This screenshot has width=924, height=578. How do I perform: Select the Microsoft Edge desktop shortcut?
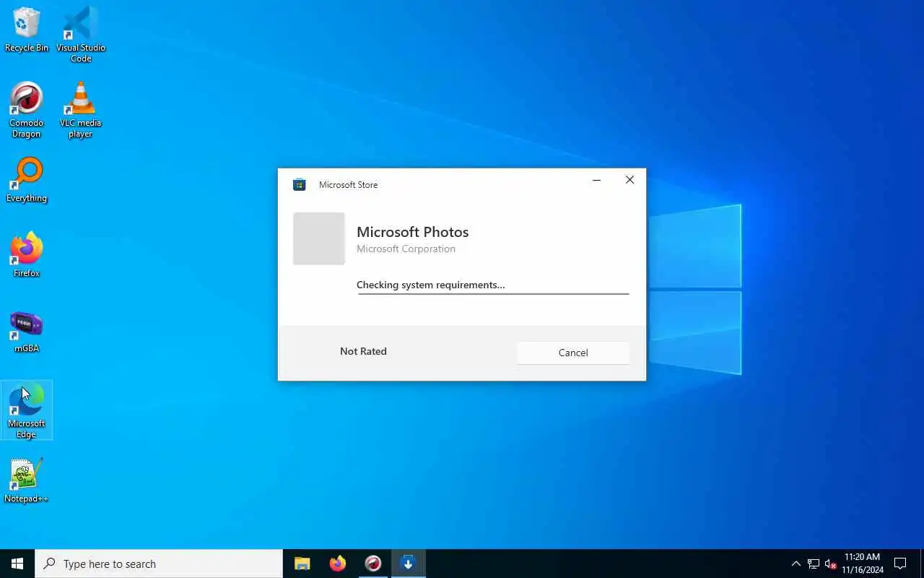coord(27,410)
